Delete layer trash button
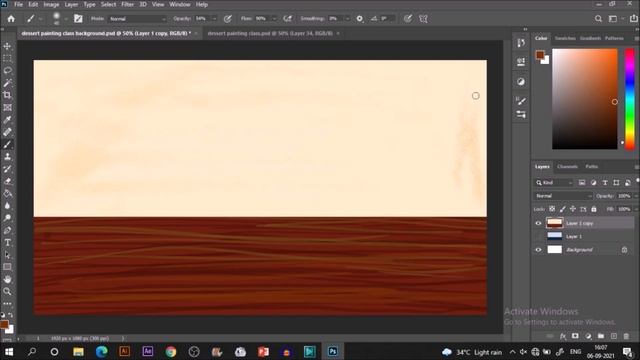Viewport: 640px width, 360px height. click(626, 336)
